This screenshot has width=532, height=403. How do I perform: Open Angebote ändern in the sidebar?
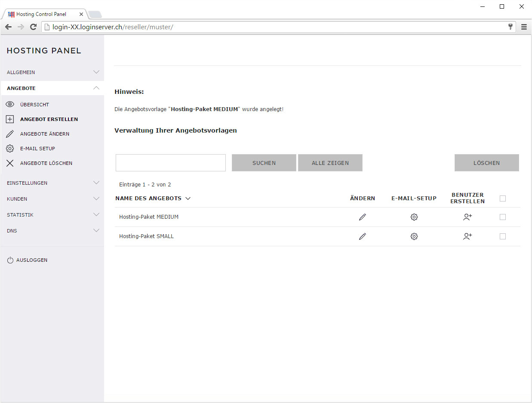click(45, 134)
